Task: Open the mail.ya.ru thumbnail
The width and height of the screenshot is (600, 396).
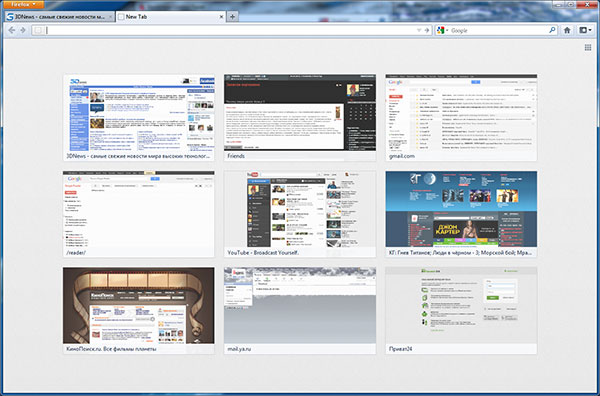Action: tap(300, 310)
